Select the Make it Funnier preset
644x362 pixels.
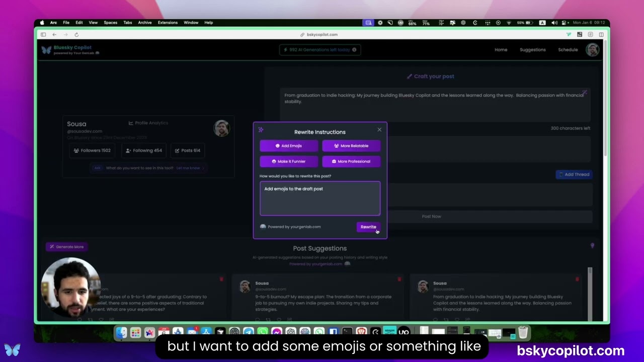point(289,161)
